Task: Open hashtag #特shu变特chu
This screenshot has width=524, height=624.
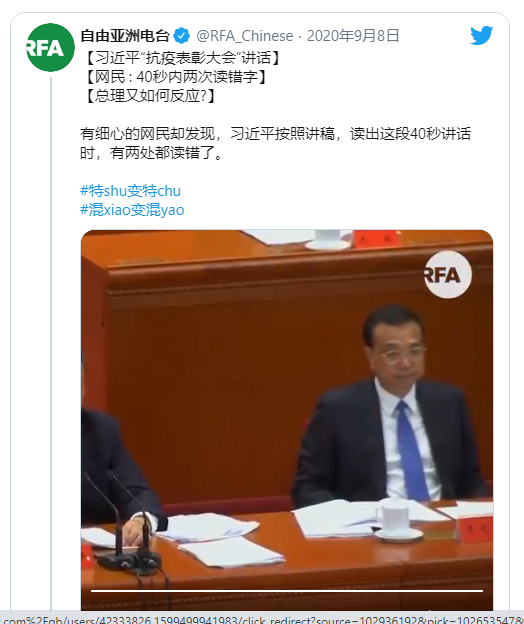Action: 131,191
